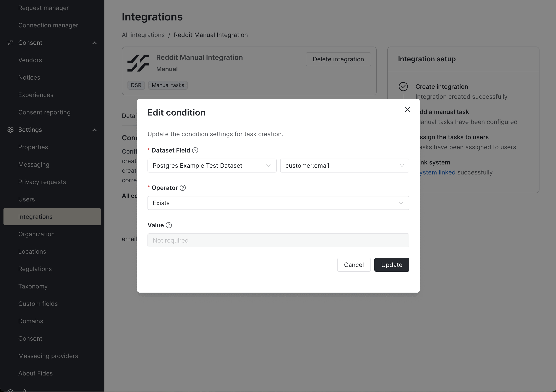The height and width of the screenshot is (392, 556).
Task: Open the customer:email field dropdown
Action: tap(344, 166)
